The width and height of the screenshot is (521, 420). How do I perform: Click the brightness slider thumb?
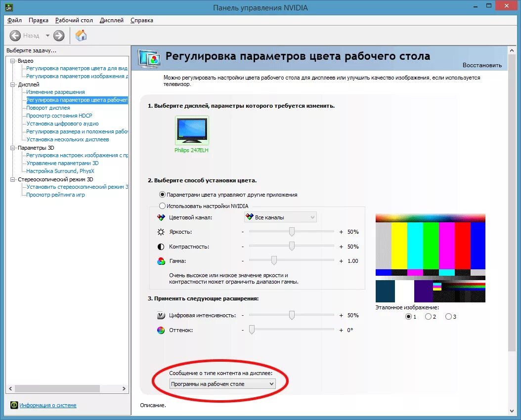pos(292,232)
